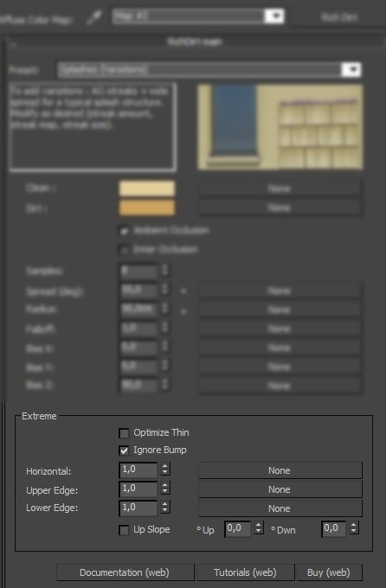386x588 pixels.
Task: Click the Dirt color swatch
Action: click(147, 208)
